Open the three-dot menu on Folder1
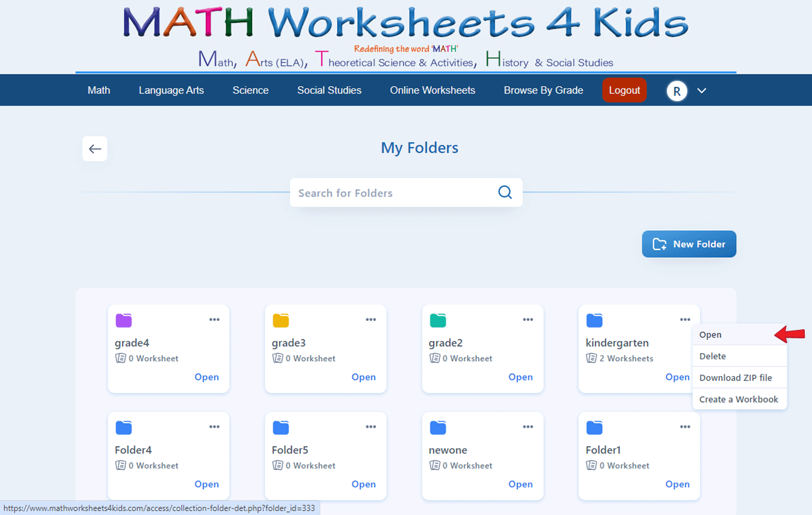 [x=685, y=427]
